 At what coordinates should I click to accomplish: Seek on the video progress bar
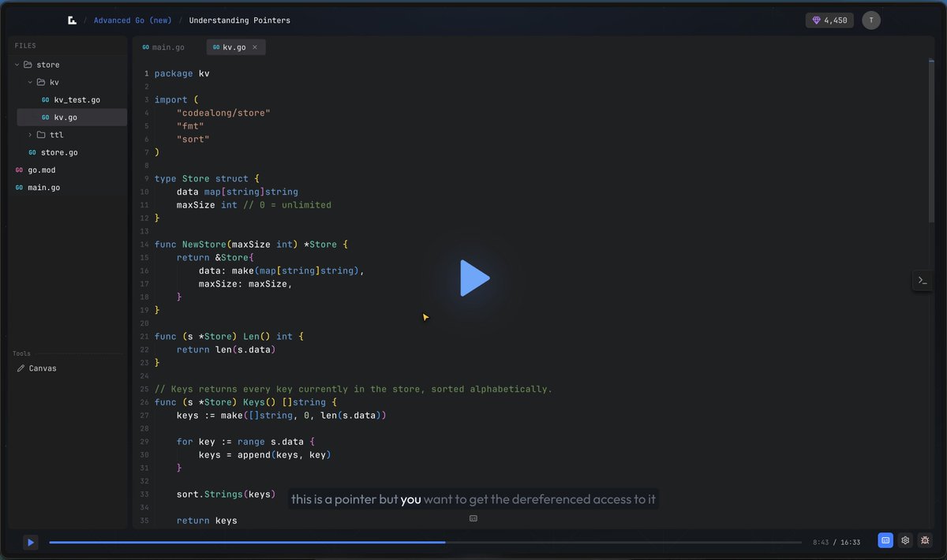(425, 542)
